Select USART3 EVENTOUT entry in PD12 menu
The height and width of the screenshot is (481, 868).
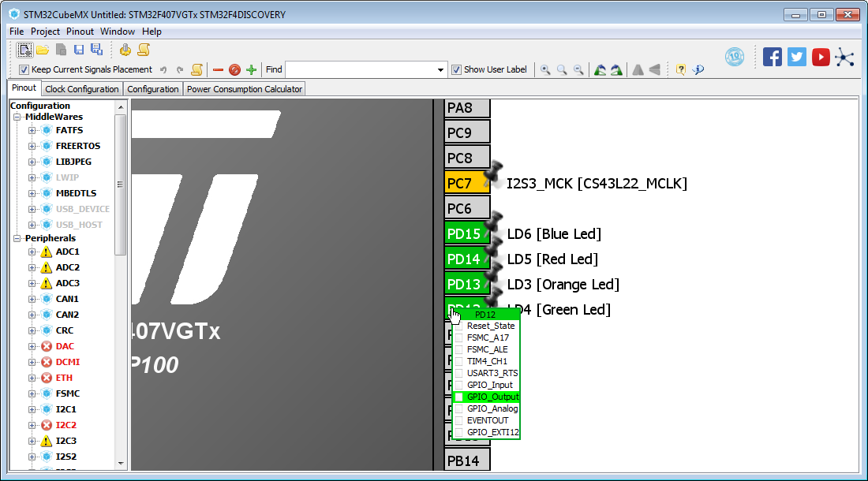[487, 421]
